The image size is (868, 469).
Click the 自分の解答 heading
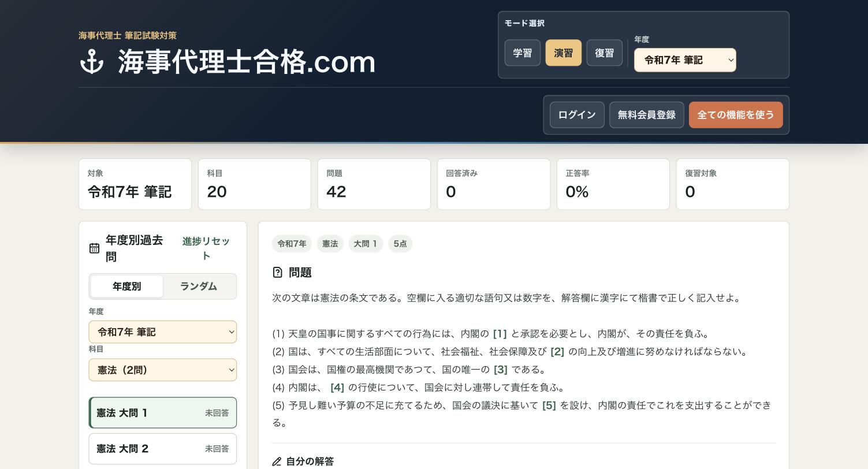(x=310, y=461)
